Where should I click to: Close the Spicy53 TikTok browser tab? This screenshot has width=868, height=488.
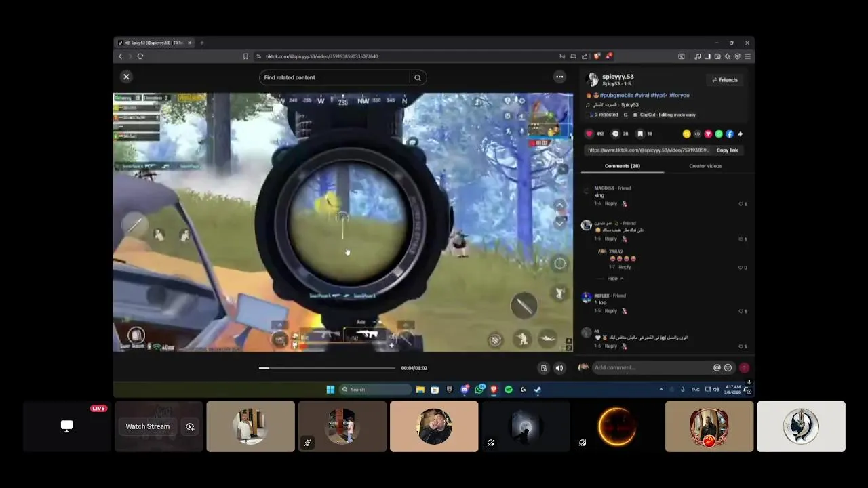pos(190,43)
